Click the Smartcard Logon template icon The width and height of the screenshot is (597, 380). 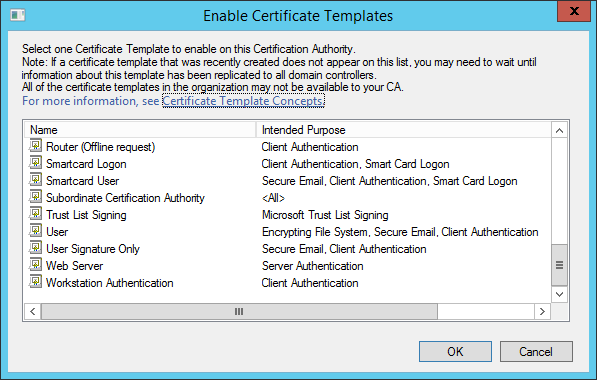(35, 163)
